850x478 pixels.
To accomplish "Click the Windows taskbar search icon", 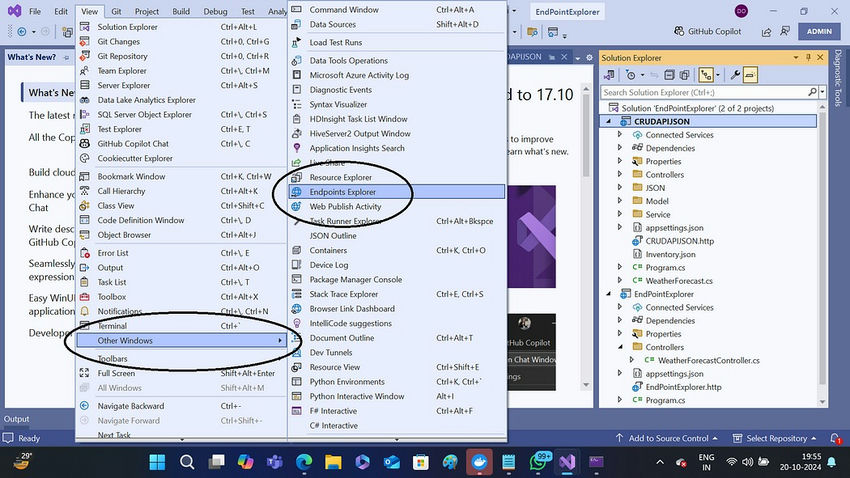I will click(187, 462).
